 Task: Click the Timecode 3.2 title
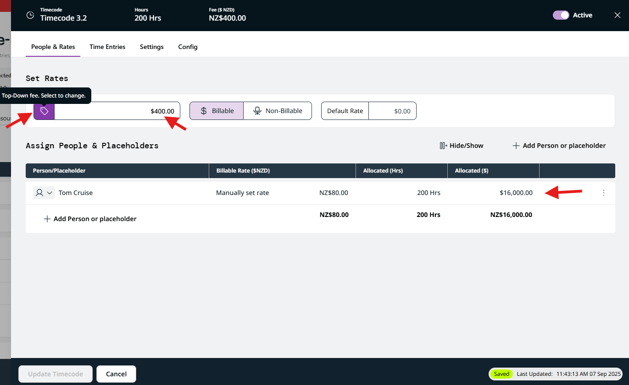63,18
